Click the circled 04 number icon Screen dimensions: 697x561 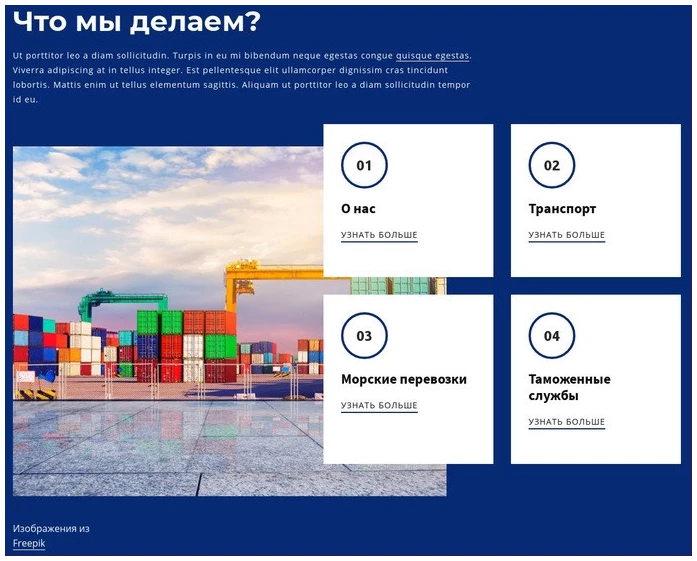[x=552, y=336]
